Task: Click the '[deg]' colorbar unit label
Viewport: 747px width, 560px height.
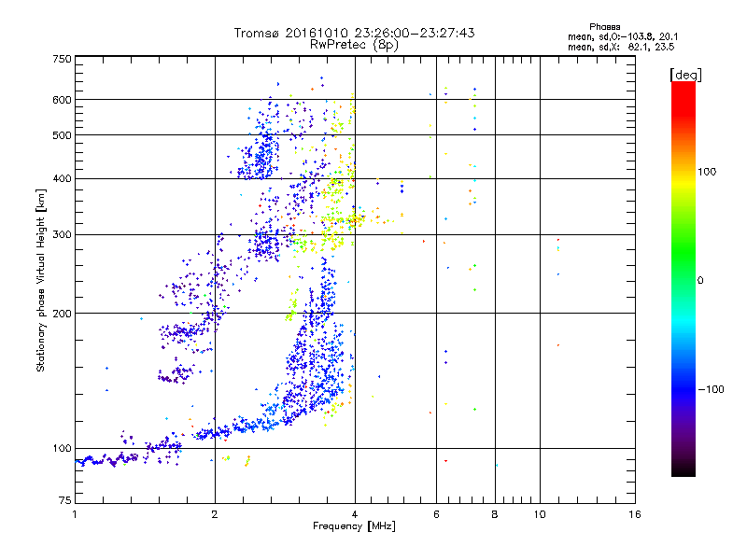Action: point(685,75)
